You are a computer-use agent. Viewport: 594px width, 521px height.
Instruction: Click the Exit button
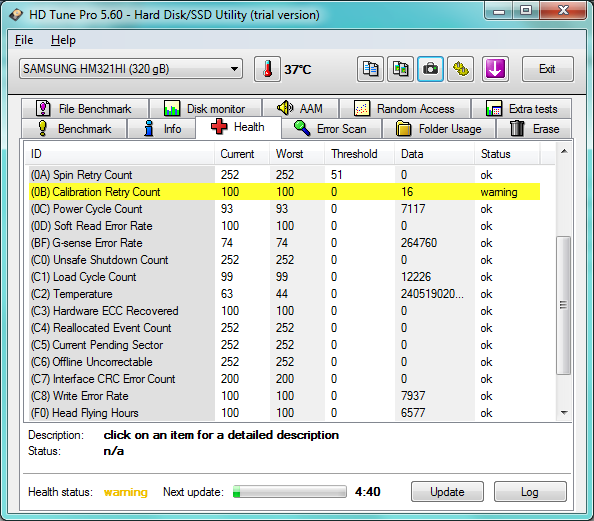(547, 69)
